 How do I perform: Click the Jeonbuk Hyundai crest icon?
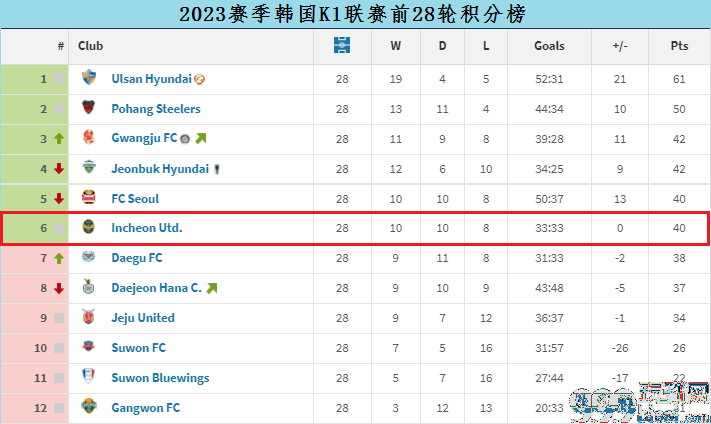point(89,167)
